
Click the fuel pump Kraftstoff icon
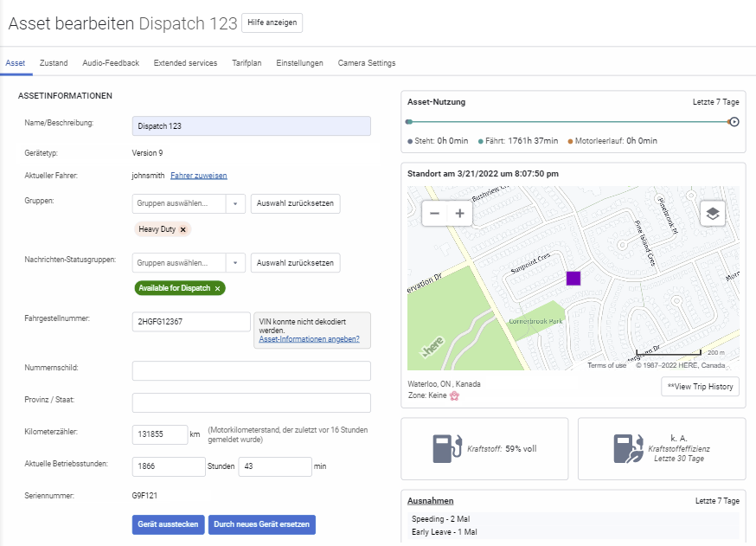(x=447, y=448)
